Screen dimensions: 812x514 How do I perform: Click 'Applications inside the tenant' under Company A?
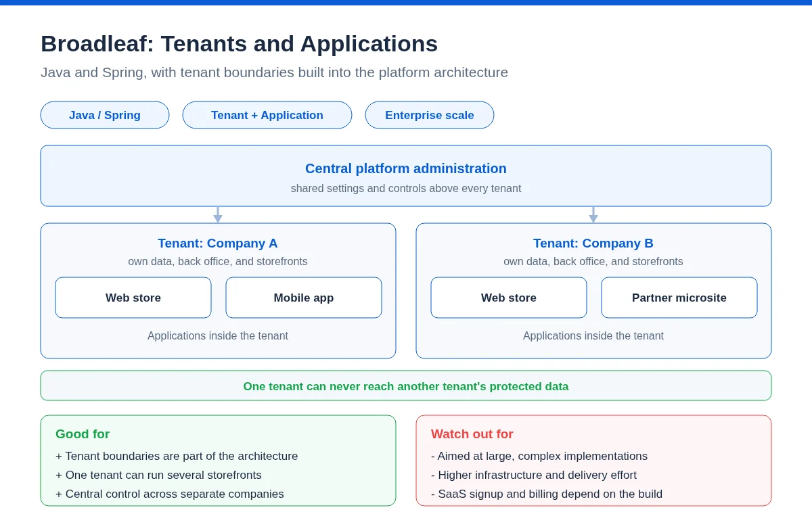[x=218, y=335]
